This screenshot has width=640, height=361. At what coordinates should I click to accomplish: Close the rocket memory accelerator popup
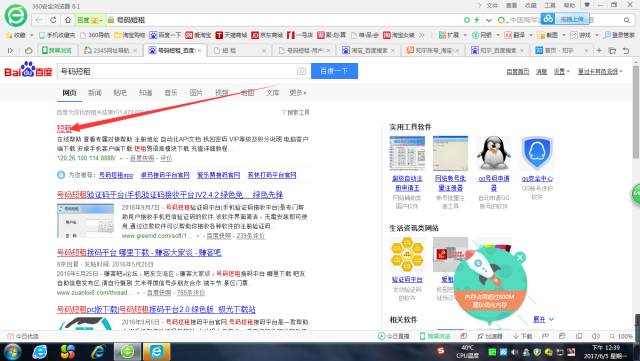click(520, 258)
